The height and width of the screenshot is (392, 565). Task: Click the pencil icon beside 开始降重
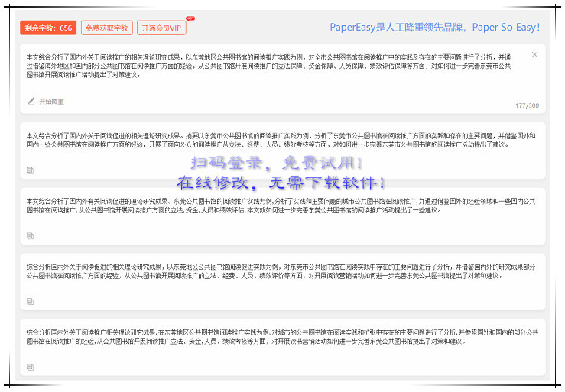pyautogui.click(x=31, y=101)
